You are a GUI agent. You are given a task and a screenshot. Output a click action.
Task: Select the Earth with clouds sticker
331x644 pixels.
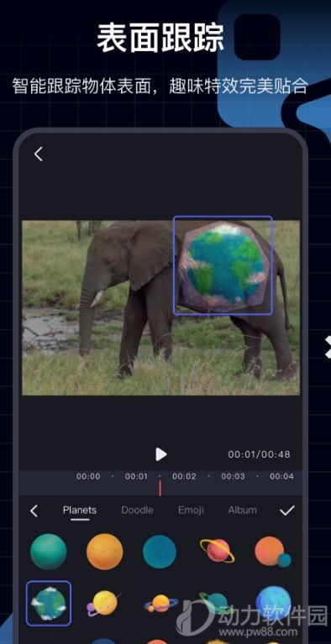click(x=49, y=604)
